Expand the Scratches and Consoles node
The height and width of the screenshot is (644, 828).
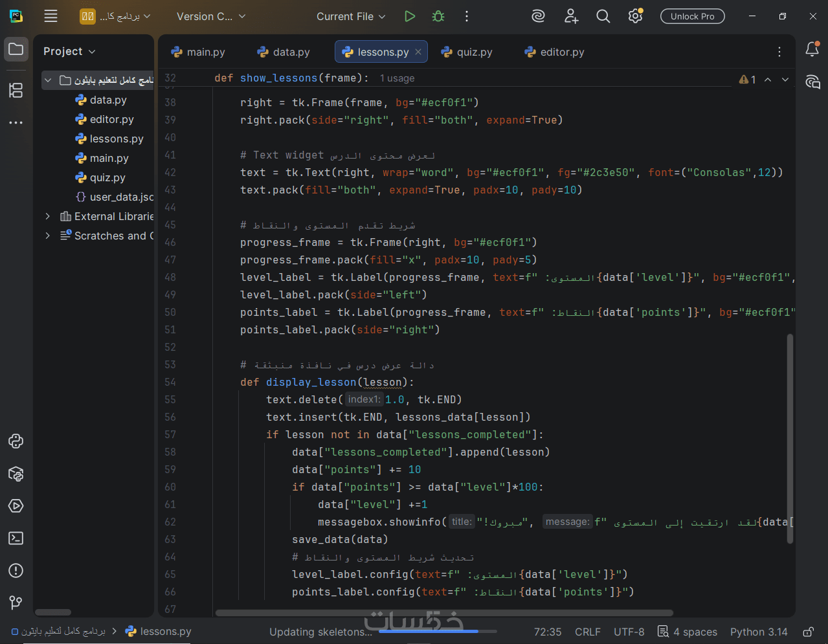pos(47,236)
